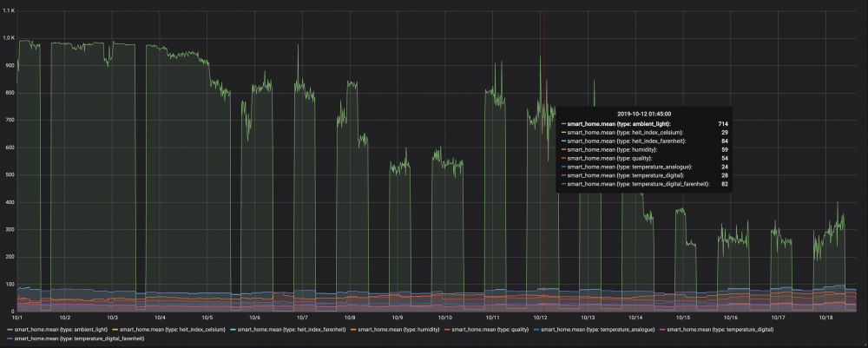Open the magenta temperature_digital color swatch
Viewport: 868px width, 348px height.
(662, 330)
